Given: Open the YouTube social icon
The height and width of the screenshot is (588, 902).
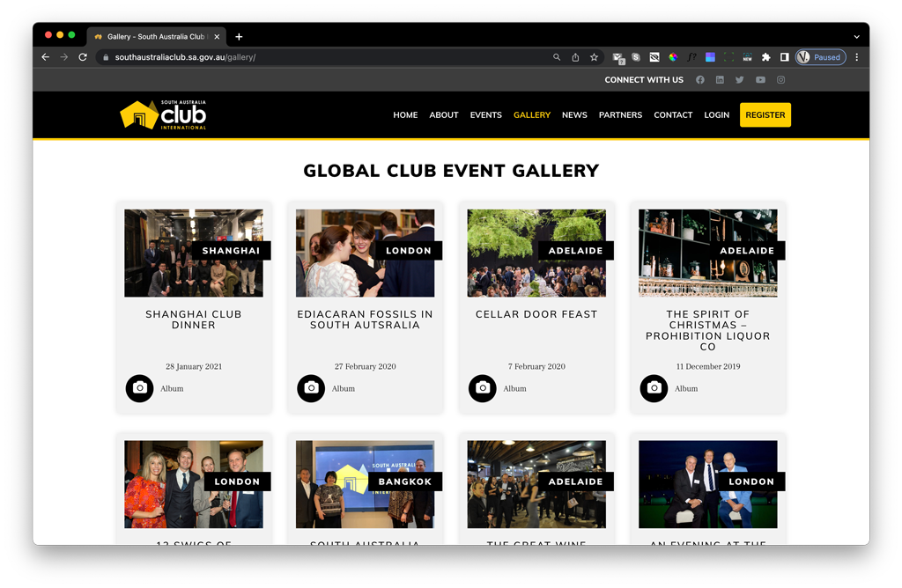Looking at the screenshot, I should coord(760,80).
